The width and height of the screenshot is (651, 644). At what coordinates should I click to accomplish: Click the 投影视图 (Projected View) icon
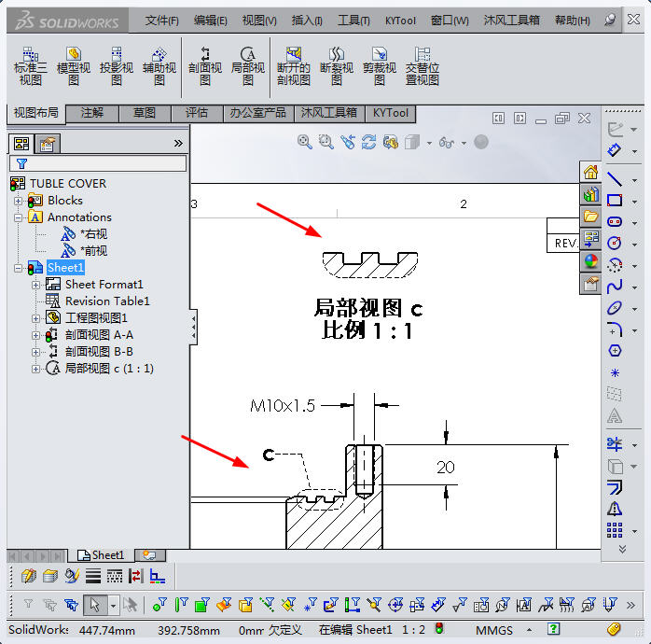click(117, 65)
